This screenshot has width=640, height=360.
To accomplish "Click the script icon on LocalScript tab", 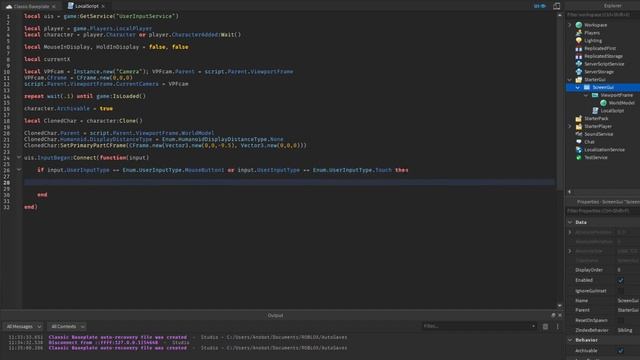I will (x=70, y=6).
